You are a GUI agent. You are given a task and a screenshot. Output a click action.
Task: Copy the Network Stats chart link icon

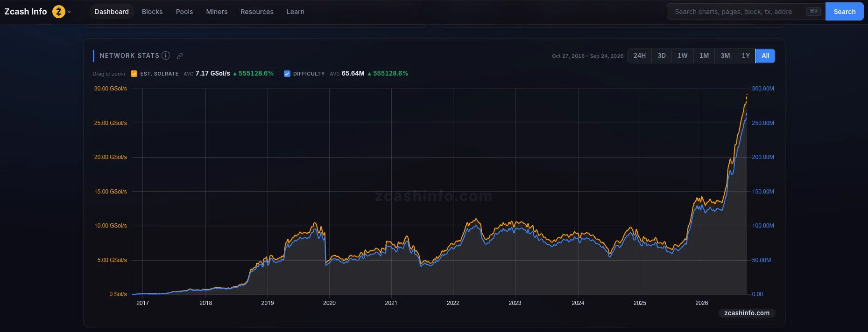[x=180, y=56]
